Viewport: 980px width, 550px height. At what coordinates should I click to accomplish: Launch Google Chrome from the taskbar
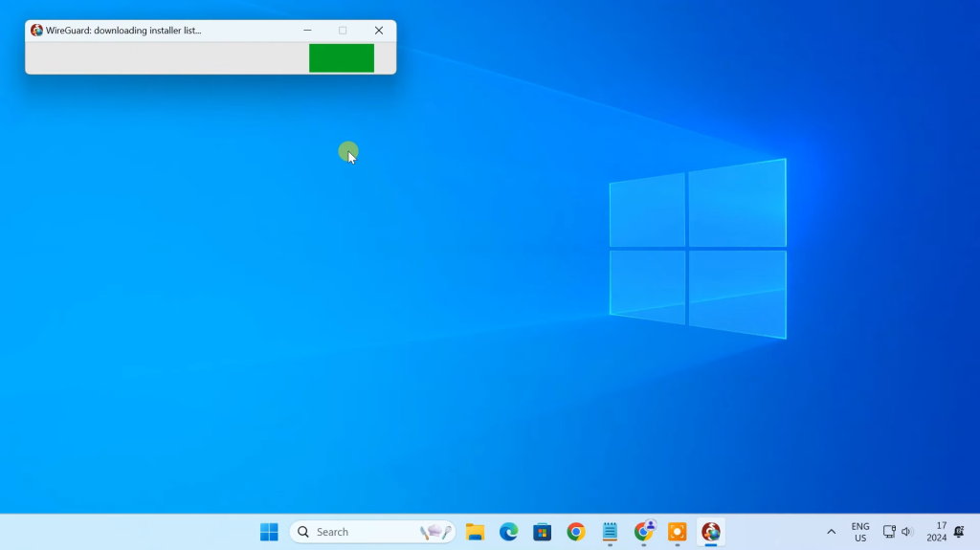(575, 532)
